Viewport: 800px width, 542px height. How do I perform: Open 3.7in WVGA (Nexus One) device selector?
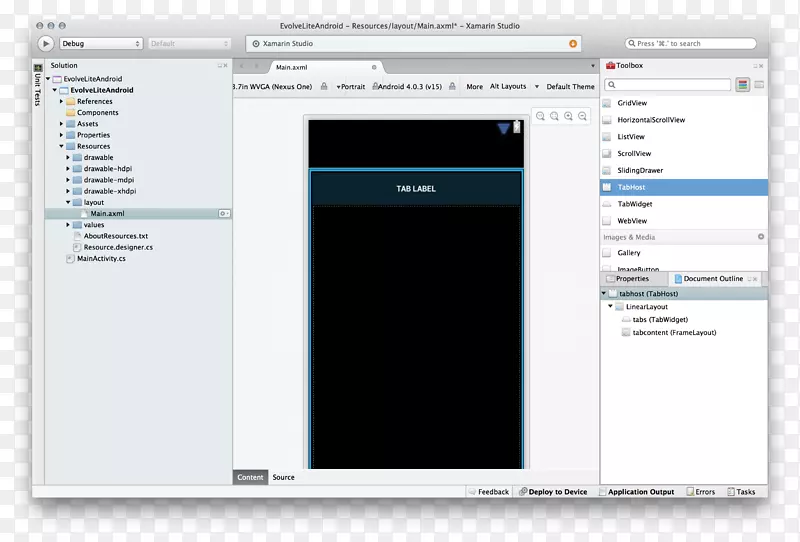pos(272,87)
